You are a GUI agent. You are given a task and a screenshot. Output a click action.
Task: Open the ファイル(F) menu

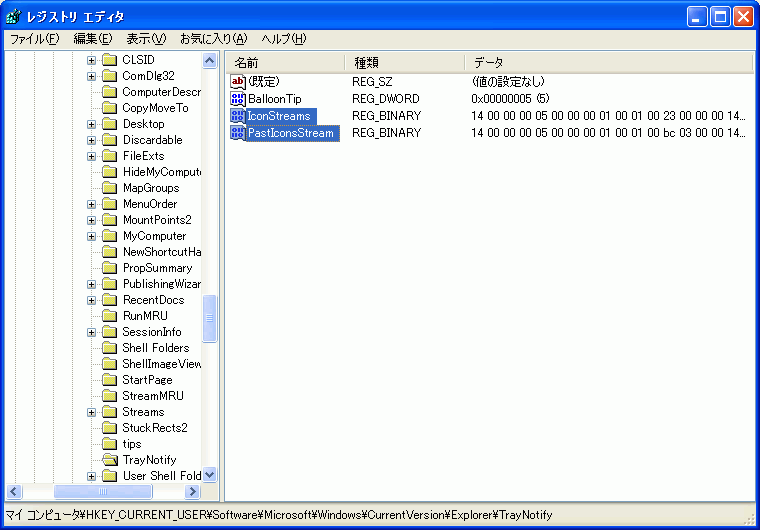(x=34, y=39)
